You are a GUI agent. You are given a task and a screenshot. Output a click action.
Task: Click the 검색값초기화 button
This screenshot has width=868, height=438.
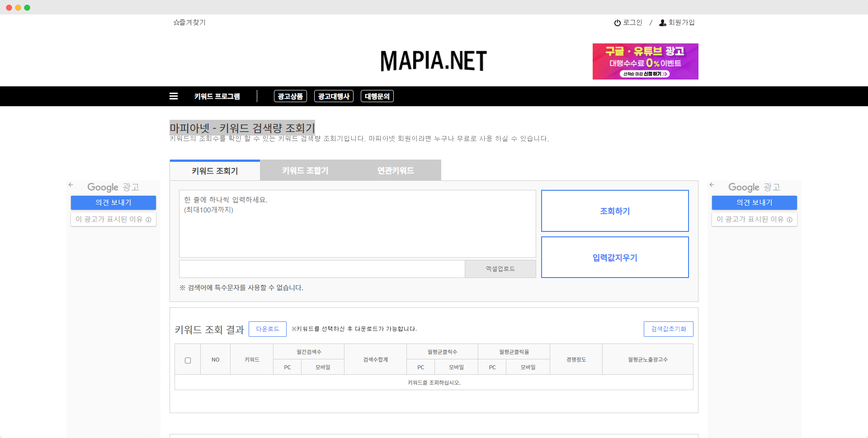click(x=669, y=329)
